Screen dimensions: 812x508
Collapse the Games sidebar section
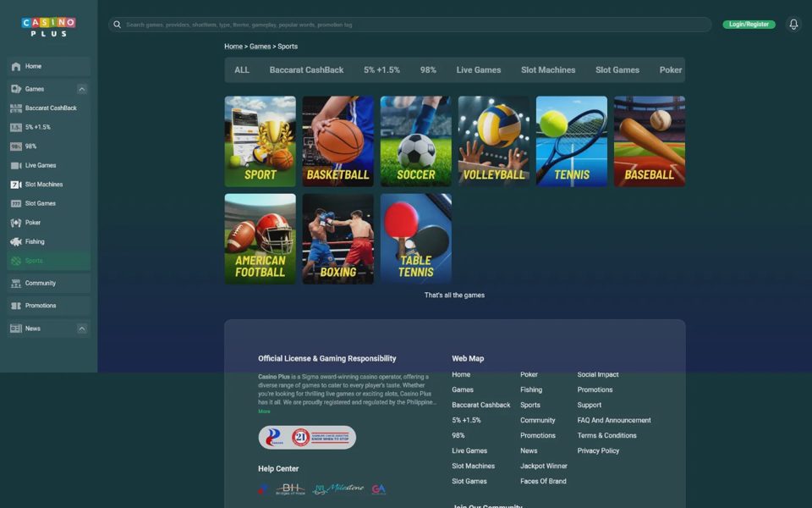point(82,89)
